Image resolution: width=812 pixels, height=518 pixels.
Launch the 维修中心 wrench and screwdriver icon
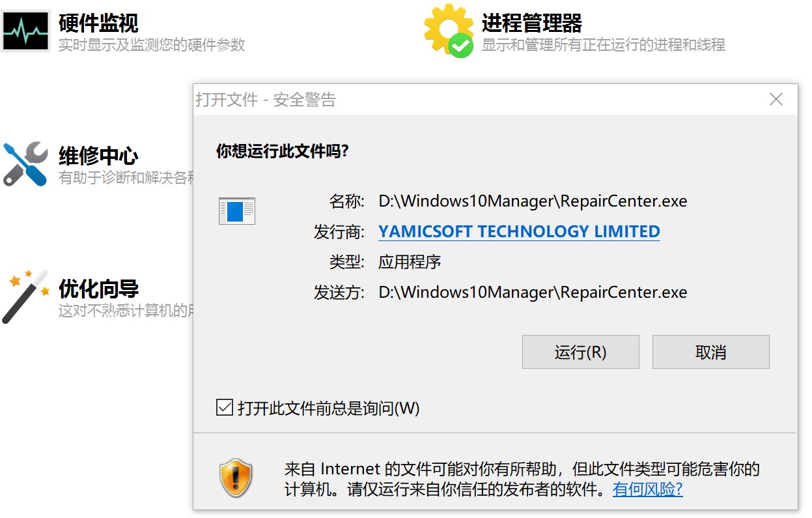coord(25,164)
